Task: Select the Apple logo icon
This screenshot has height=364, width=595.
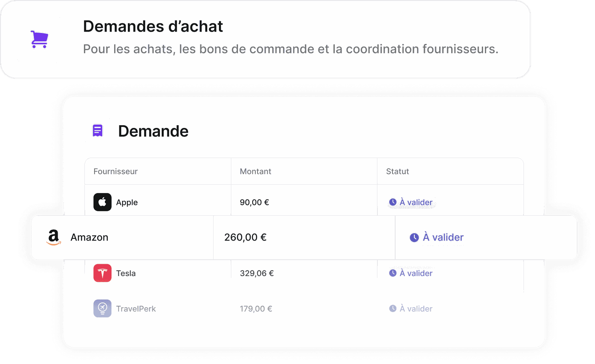Action: [103, 202]
